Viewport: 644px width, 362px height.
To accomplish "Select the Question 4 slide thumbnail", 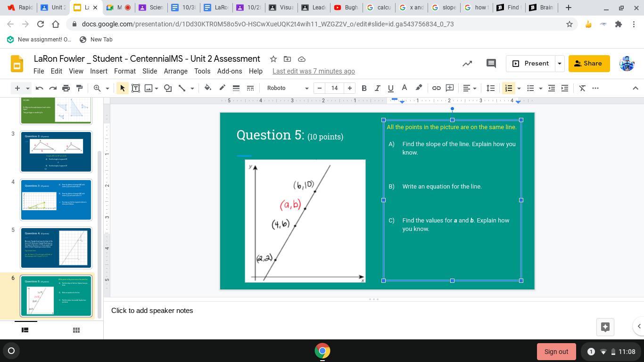I will coord(56,248).
